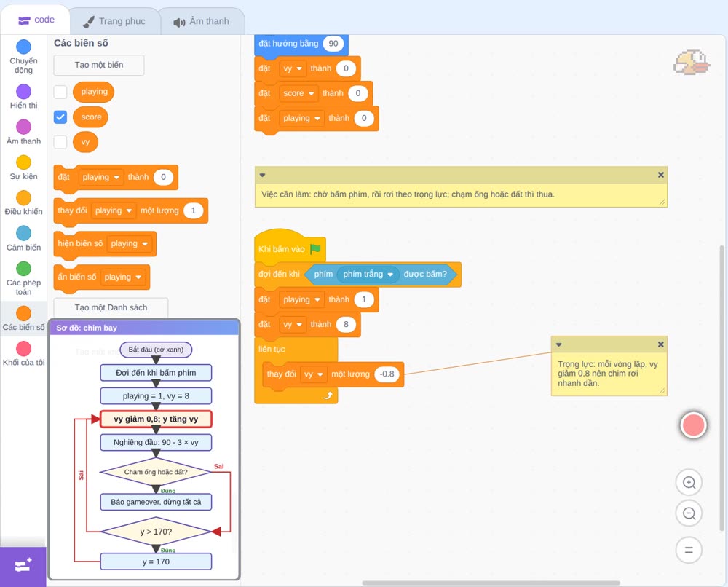
Task: Zoom out of the workspace
Action: [x=689, y=513]
